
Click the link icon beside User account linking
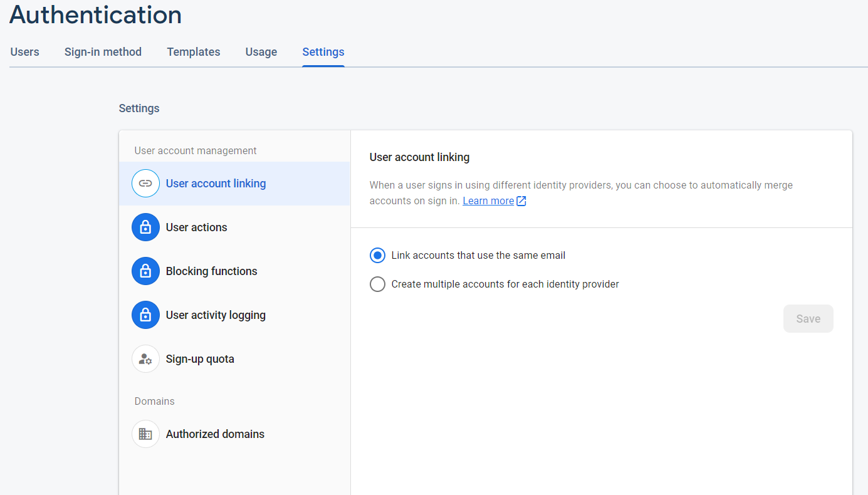[145, 184]
